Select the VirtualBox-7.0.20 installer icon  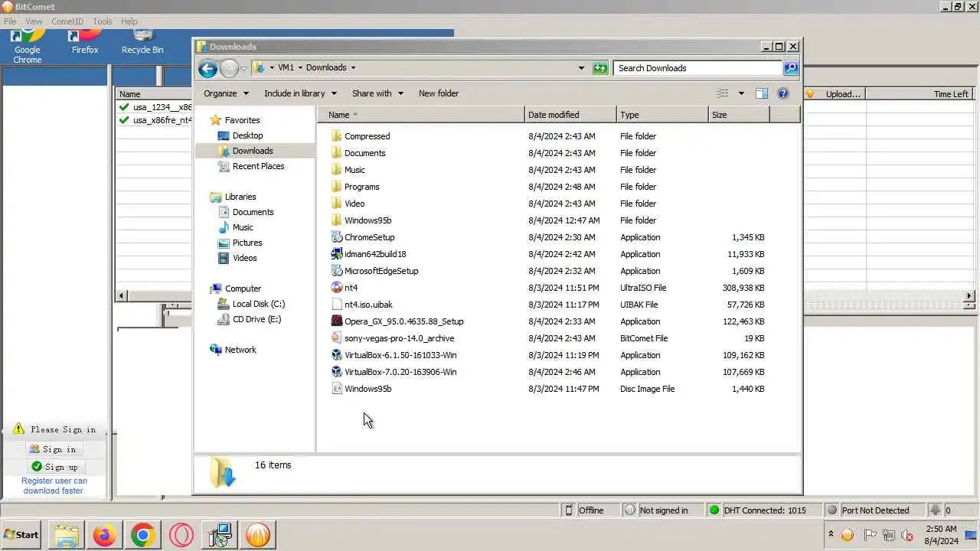[x=336, y=372]
